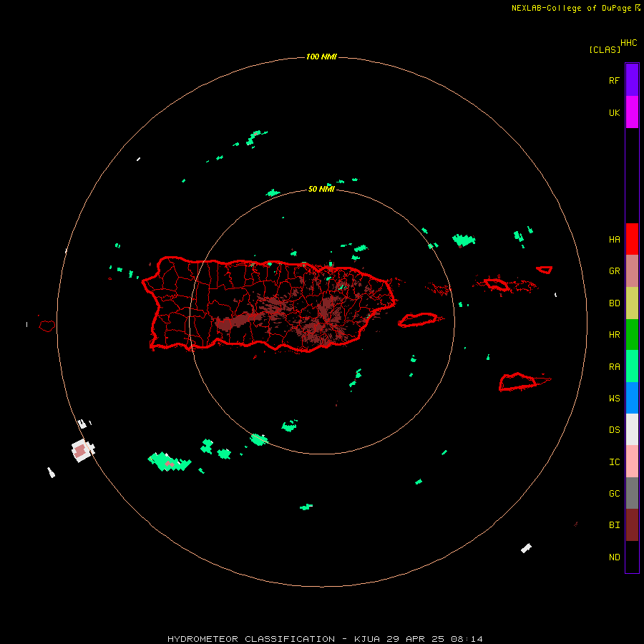
Task: Click the WS legend label
Action: click(x=615, y=398)
